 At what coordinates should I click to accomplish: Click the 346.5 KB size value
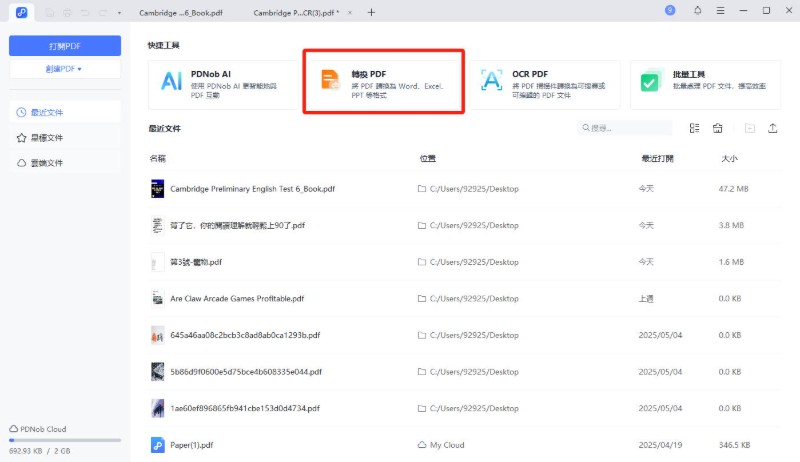click(734, 445)
